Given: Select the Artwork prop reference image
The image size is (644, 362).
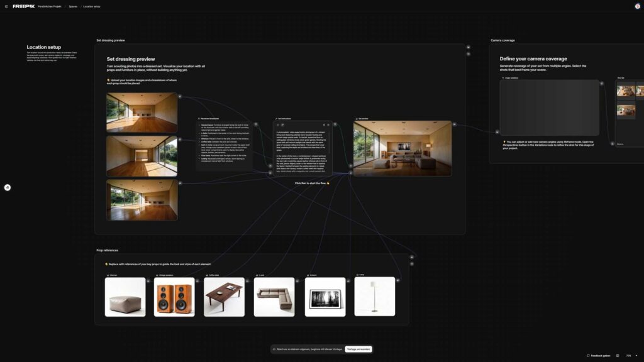Looking at the screenshot, I should (325, 297).
